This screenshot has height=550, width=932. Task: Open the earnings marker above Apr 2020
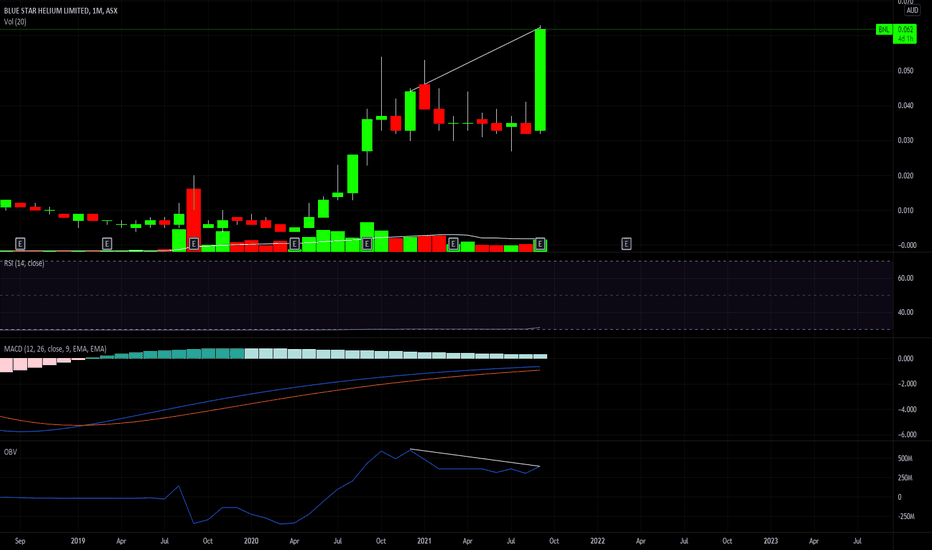294,244
